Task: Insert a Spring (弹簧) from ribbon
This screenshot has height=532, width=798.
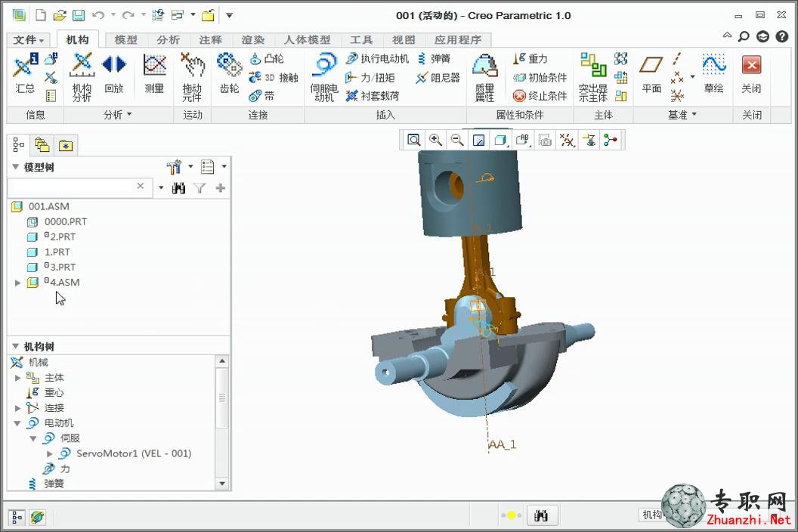Action: point(434,59)
